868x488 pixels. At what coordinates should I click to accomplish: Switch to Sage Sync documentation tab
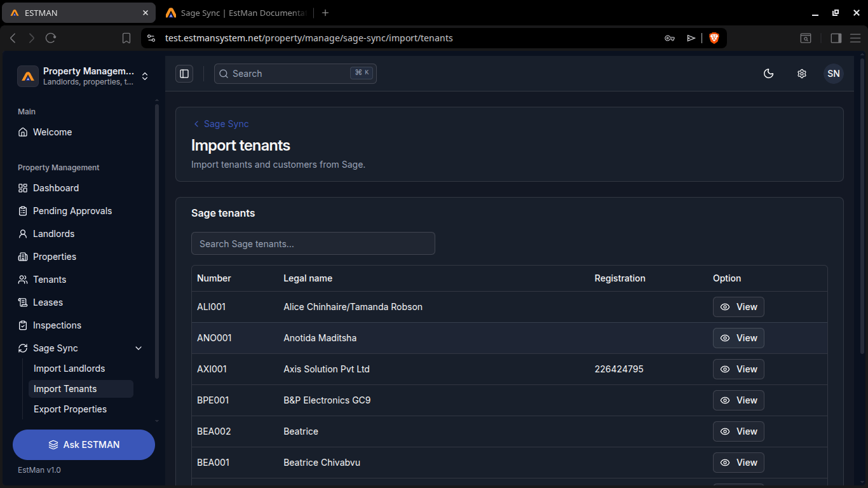[236, 13]
